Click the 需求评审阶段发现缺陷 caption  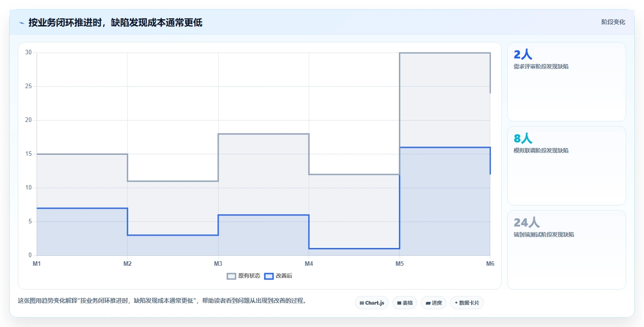click(x=541, y=66)
